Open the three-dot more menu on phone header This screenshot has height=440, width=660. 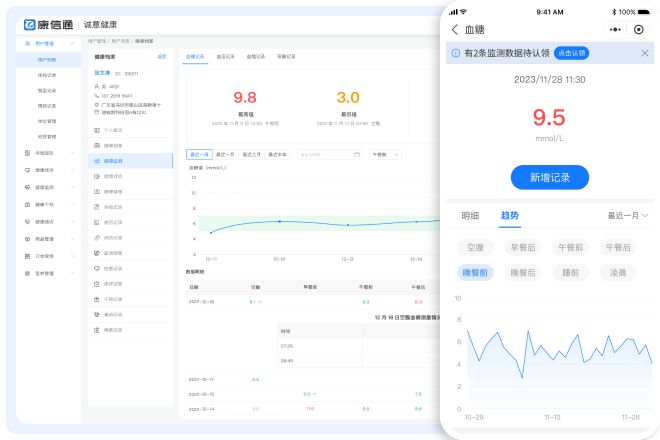pyautogui.click(x=615, y=29)
